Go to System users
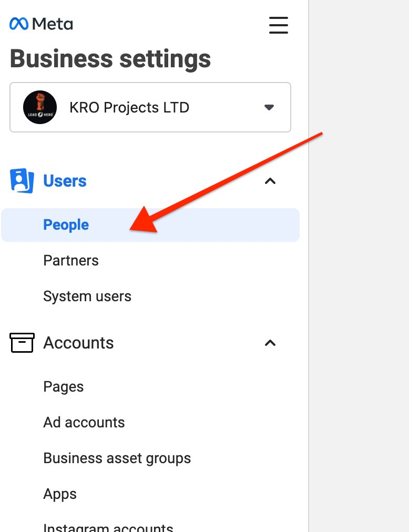 [x=87, y=296]
